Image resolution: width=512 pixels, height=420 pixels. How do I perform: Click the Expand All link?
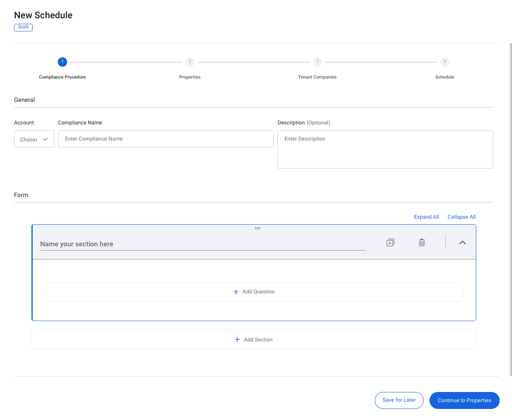click(x=426, y=217)
